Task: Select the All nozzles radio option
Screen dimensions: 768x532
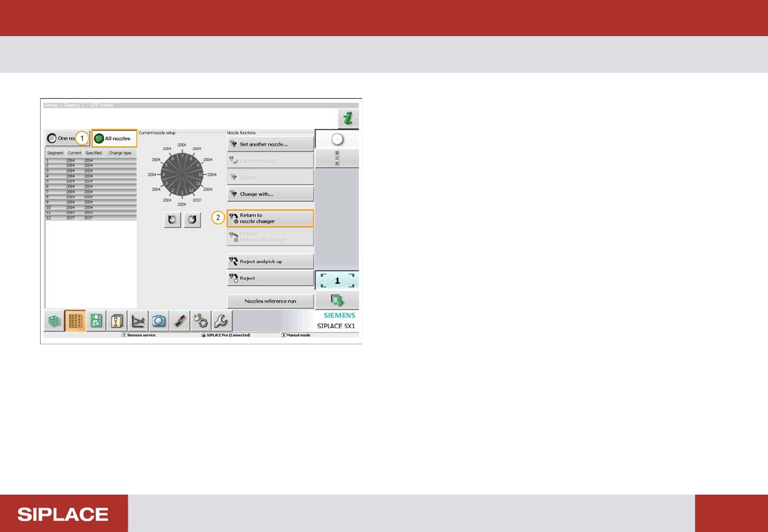Action: (x=114, y=139)
